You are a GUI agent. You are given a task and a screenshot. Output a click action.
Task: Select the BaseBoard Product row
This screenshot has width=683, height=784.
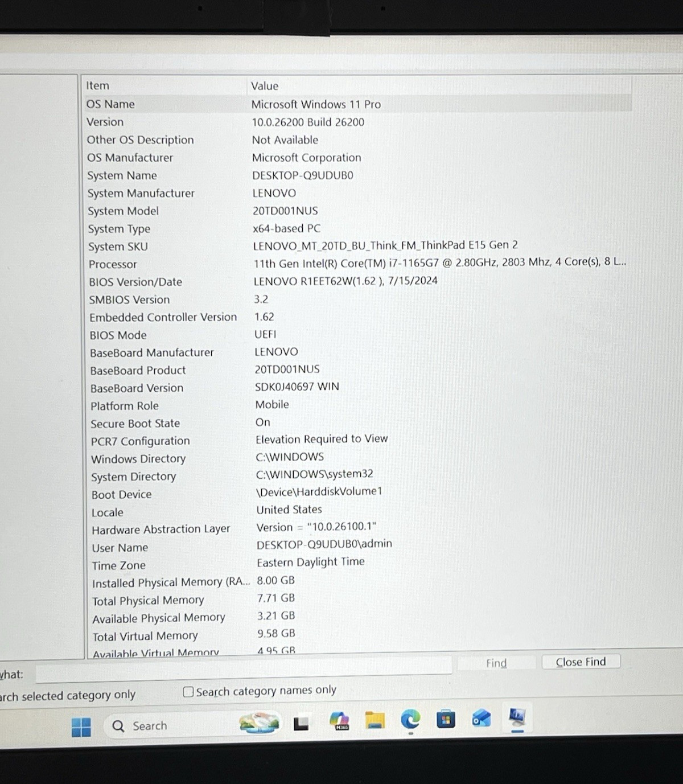(357, 370)
